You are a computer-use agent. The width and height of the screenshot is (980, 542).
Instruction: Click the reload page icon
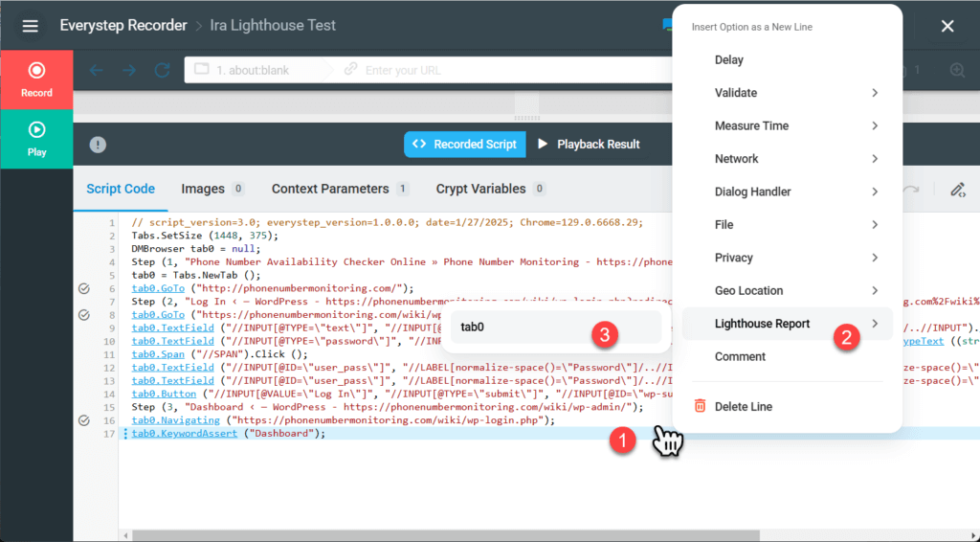(x=163, y=70)
